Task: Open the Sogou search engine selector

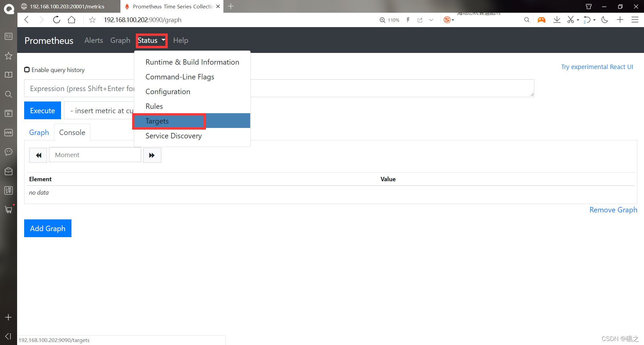Action: [448, 20]
